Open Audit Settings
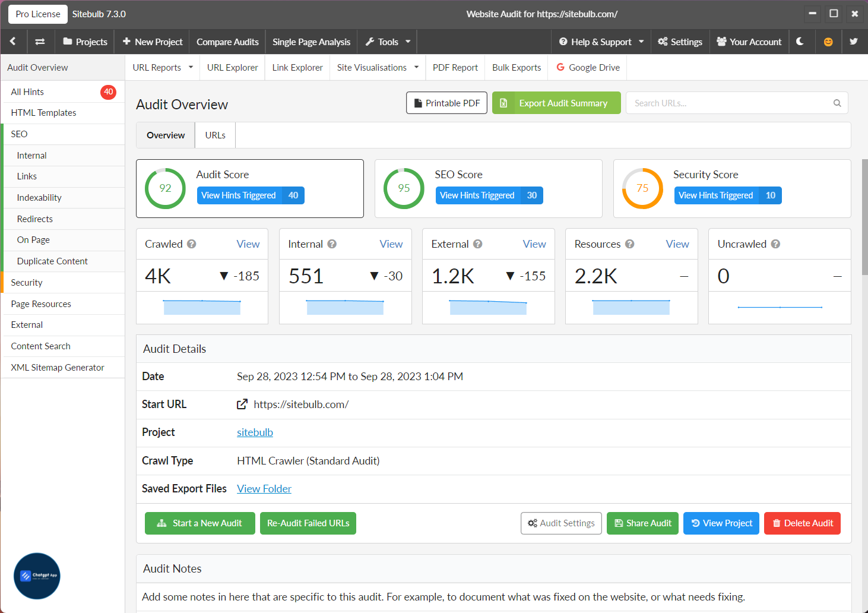 point(561,523)
